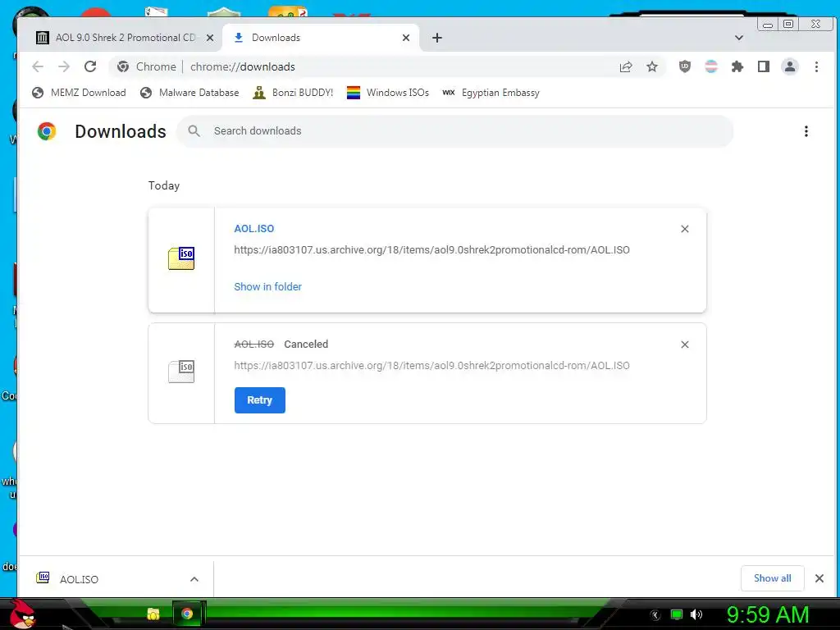Click the Search downloads field
Viewport: 840px width, 630px height.
point(455,130)
